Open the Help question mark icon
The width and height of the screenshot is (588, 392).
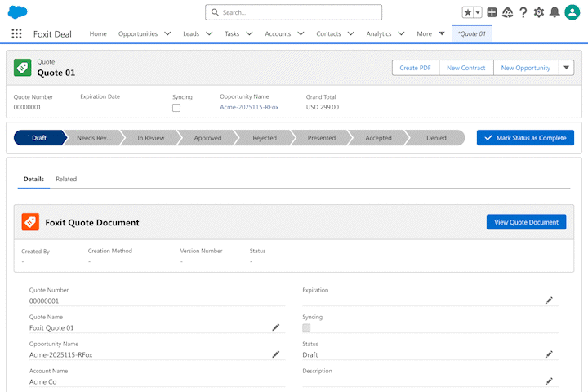pyautogui.click(x=523, y=12)
